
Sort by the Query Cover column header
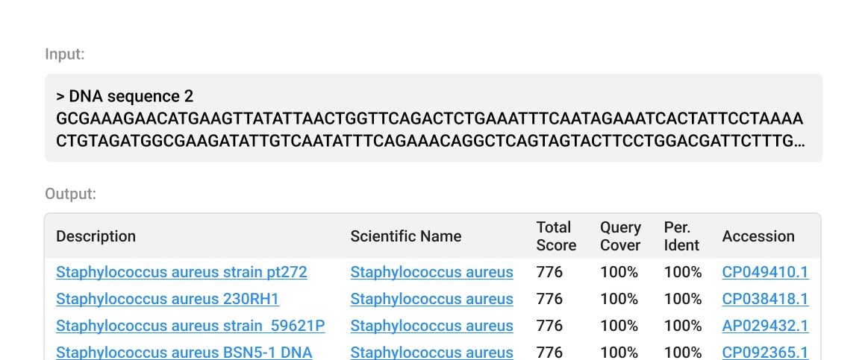620,236
